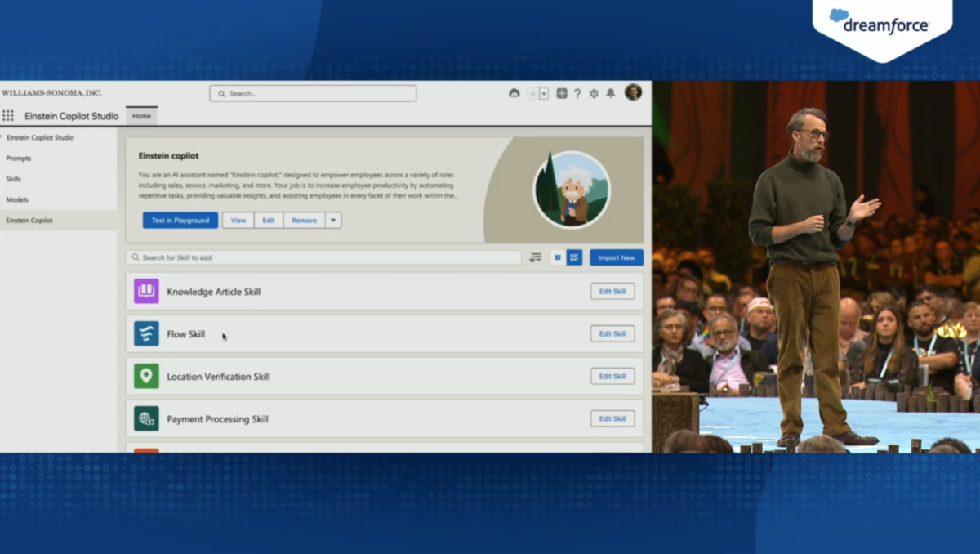Open Prompts in the sidebar
Viewport: 980px width, 554px height.
click(x=19, y=159)
